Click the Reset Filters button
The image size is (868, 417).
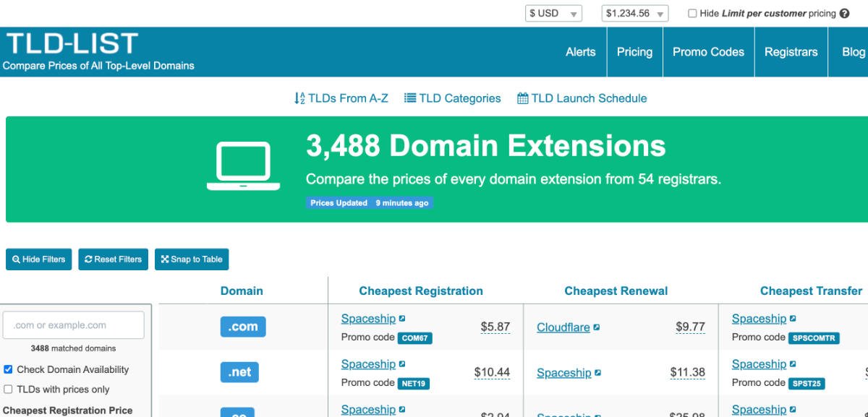click(113, 259)
